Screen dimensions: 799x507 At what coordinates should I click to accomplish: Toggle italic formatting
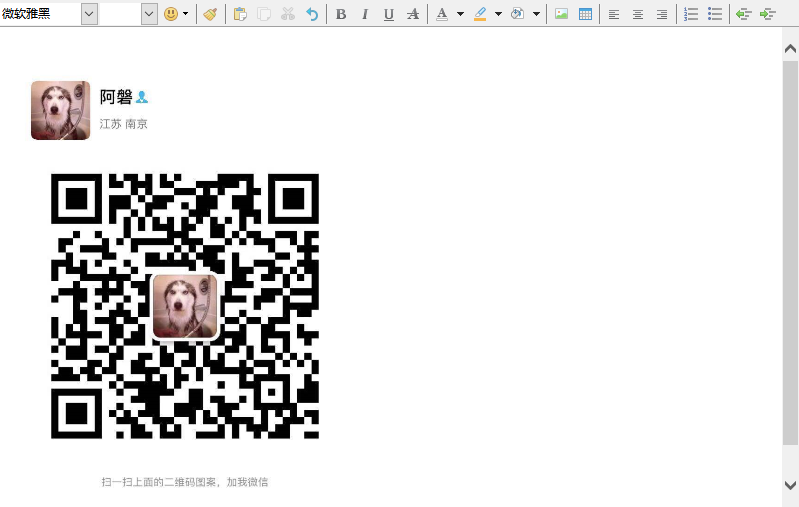(365, 14)
